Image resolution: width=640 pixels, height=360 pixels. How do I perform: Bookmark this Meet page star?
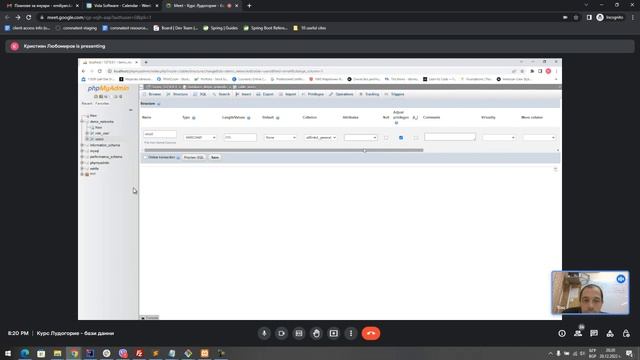tap(576, 18)
